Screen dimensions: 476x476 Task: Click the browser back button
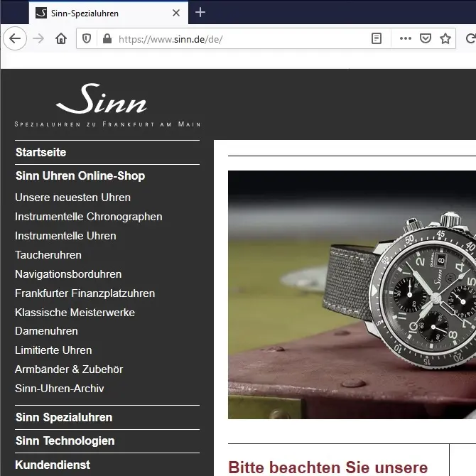pos(14,38)
